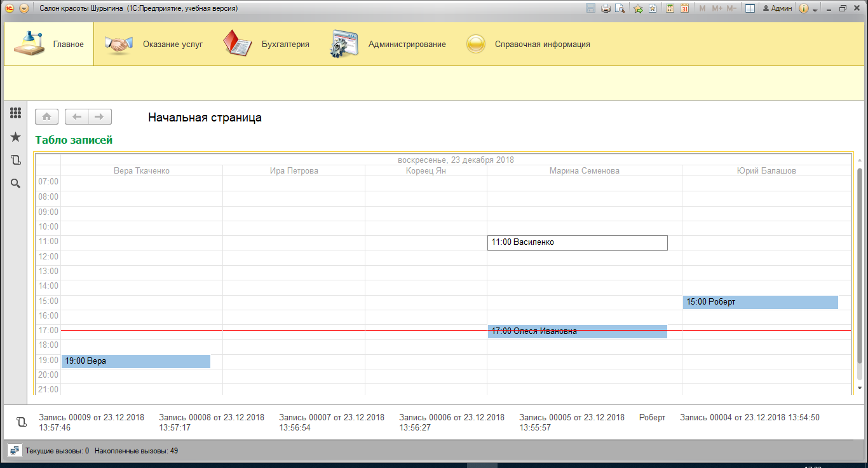Click the handshake icon for Оказание услуг
The image size is (868, 468).
click(x=118, y=44)
